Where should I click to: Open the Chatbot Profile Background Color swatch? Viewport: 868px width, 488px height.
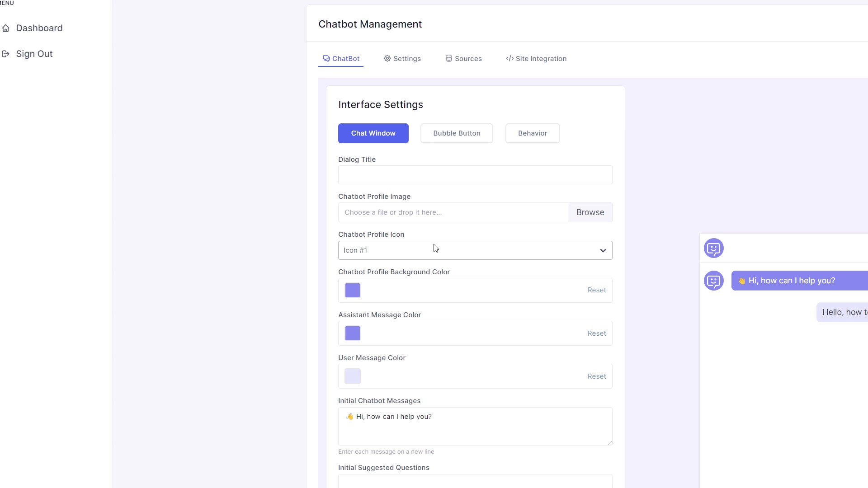point(353,291)
